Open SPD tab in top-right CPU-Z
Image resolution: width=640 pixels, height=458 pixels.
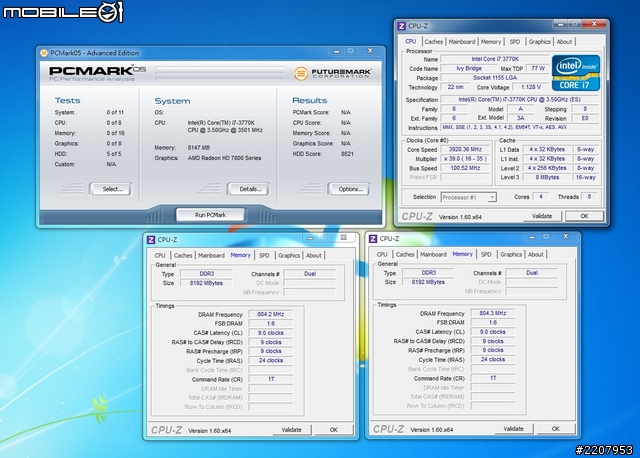[x=515, y=42]
